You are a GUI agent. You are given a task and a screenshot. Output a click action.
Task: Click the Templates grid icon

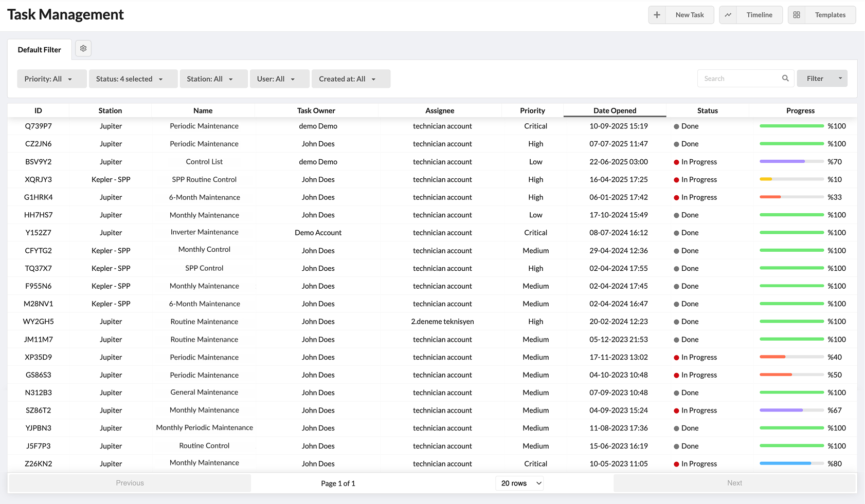pos(797,15)
